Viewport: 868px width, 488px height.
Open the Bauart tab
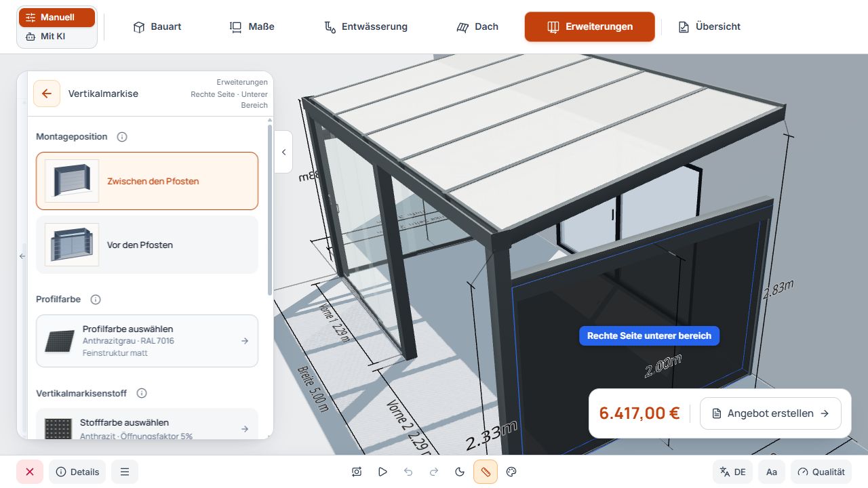point(157,27)
